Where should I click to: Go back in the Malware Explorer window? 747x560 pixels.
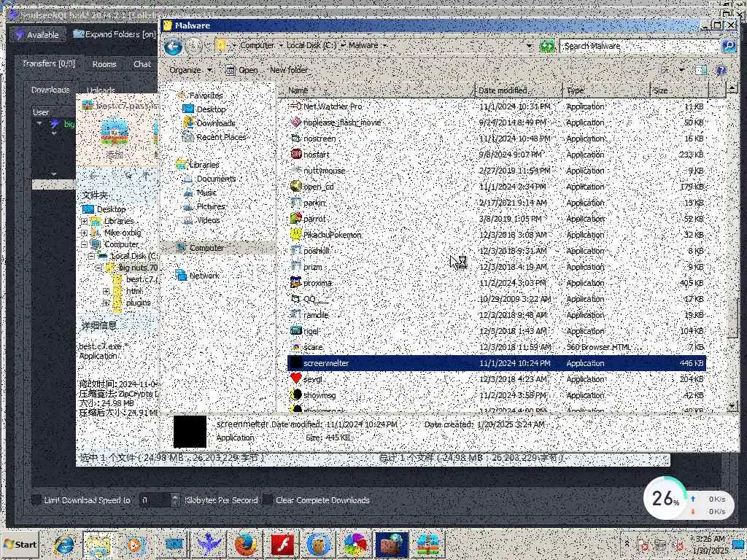coord(173,46)
